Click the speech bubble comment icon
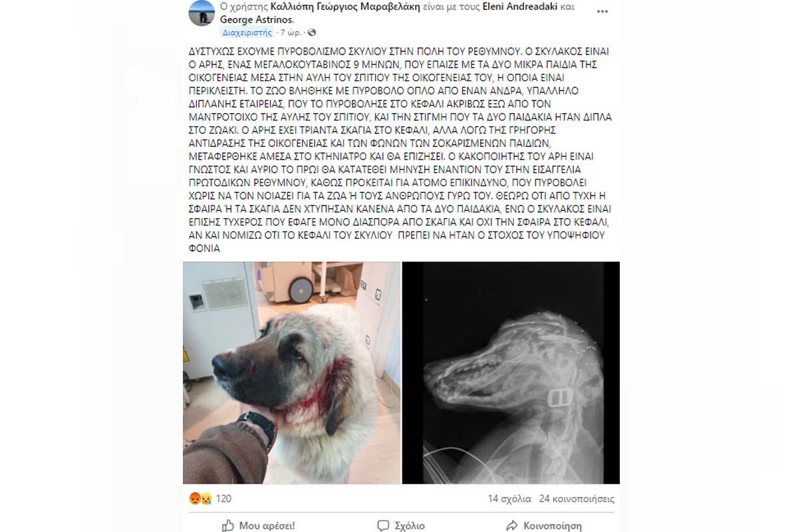 tap(384, 525)
